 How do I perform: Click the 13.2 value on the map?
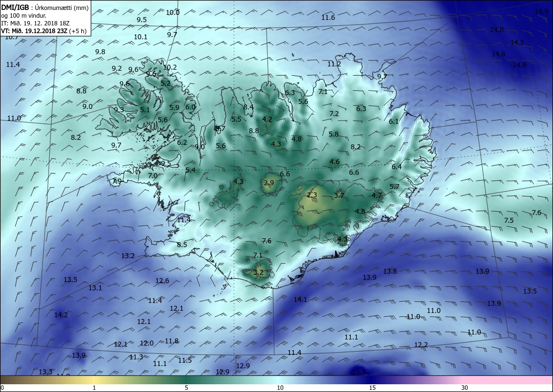(x=128, y=256)
